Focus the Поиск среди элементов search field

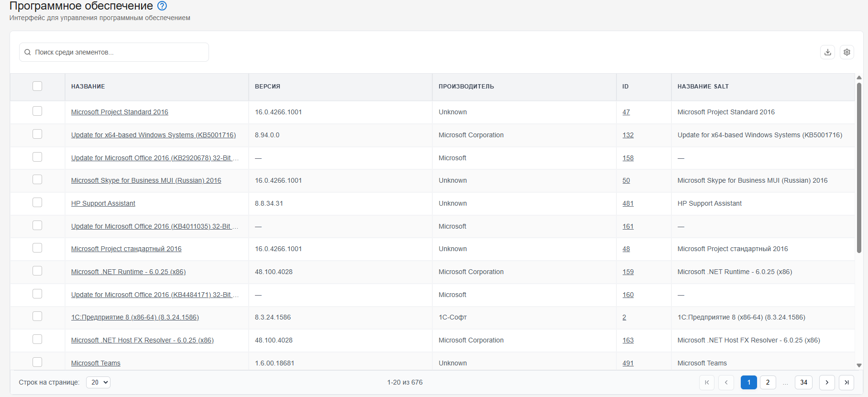pos(114,52)
